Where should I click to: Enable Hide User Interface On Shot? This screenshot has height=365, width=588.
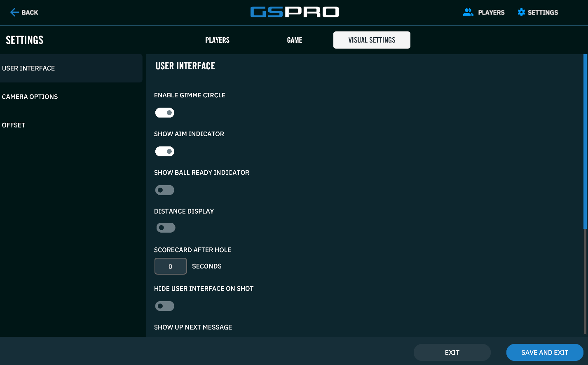pos(165,306)
